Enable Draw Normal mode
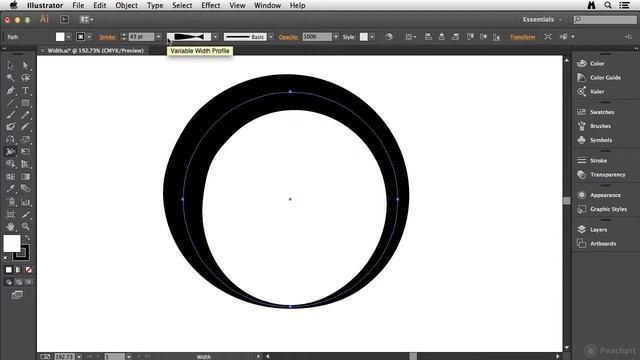640x360 pixels. (x=9, y=282)
